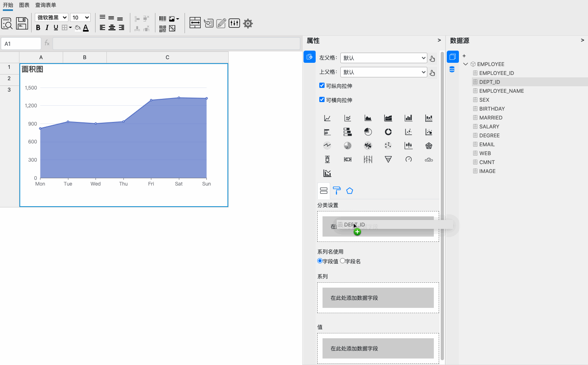The width and height of the screenshot is (588, 365).
Task: Collapse the 属性 panel arrow
Action: click(439, 40)
